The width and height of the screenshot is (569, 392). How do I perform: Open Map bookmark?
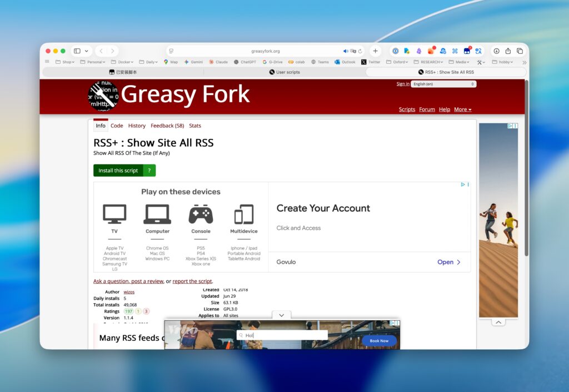[x=171, y=62]
